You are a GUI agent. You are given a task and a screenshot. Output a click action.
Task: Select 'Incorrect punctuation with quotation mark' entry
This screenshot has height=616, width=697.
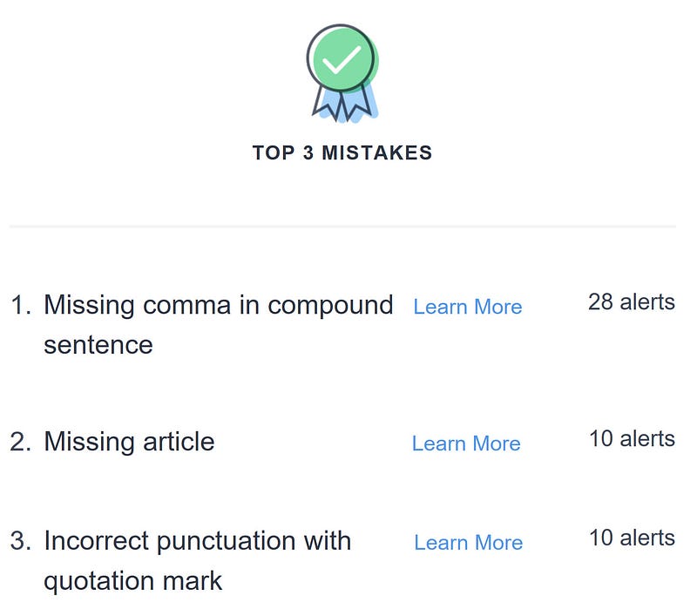point(197,541)
